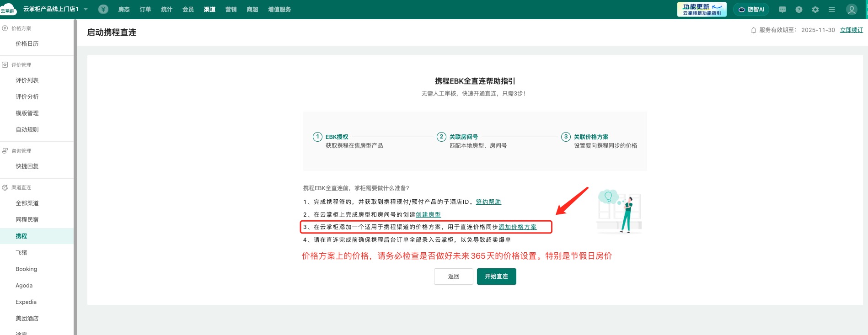Screen dimensions: 868x335
Task: Open 价格日历 in the sidebar
Action: pos(27,44)
